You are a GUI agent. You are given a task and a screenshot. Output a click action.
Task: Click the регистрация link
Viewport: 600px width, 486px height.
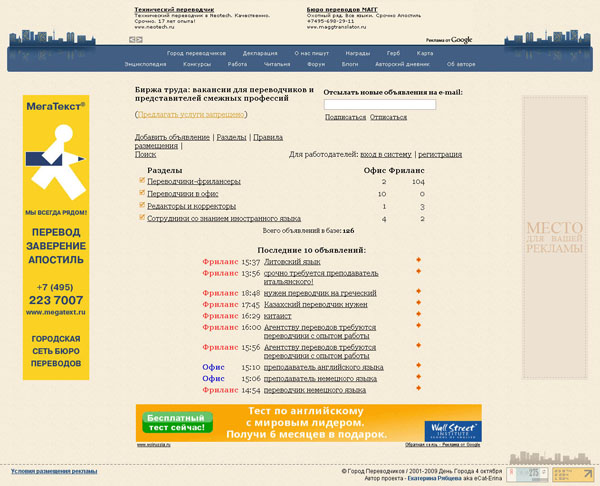(440, 154)
